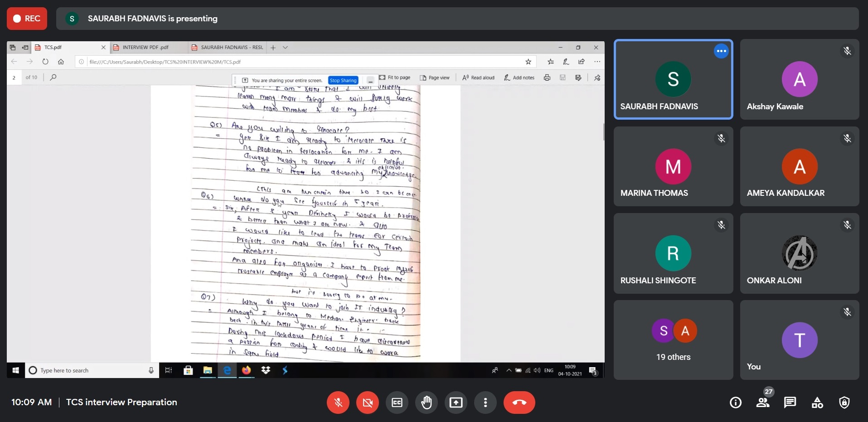Click ENG language indicator
The image size is (868, 422).
coord(548,370)
